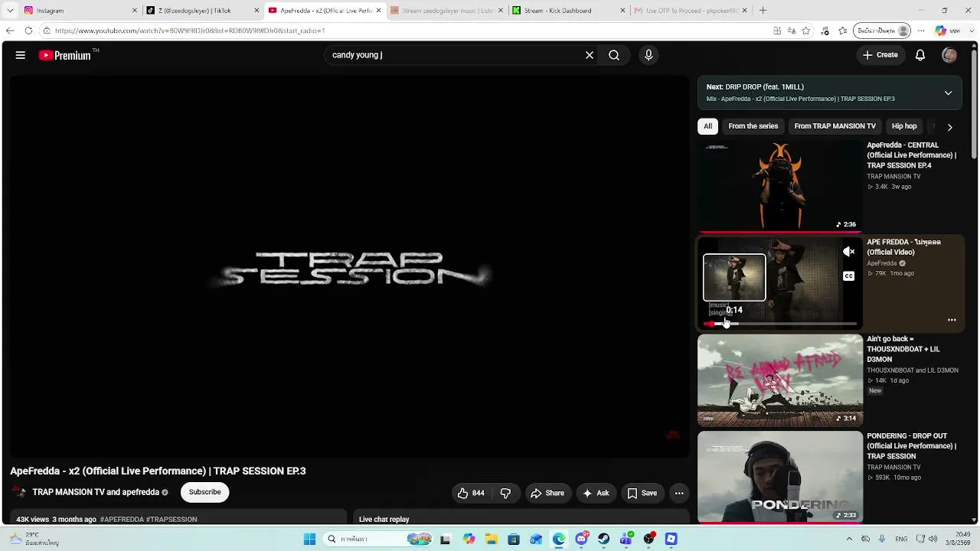The height and width of the screenshot is (551, 980).
Task: Open the Windows Start menu
Action: click(309, 540)
